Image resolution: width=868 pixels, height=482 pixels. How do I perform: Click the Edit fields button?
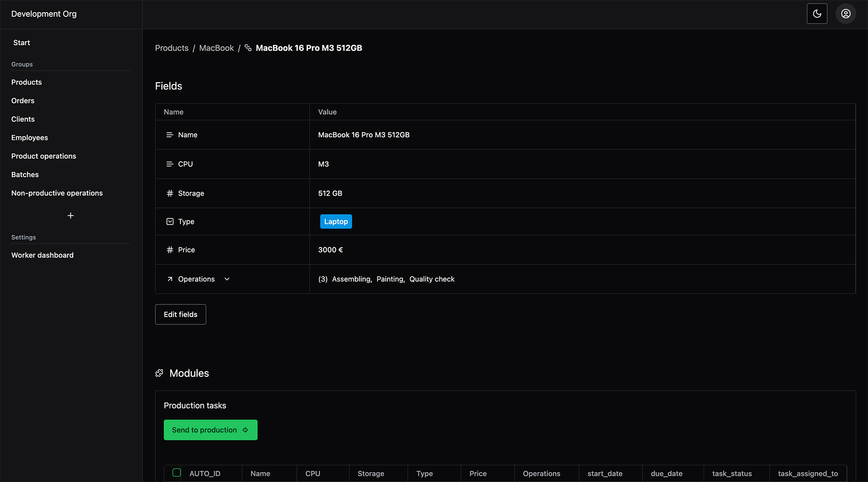click(x=180, y=314)
